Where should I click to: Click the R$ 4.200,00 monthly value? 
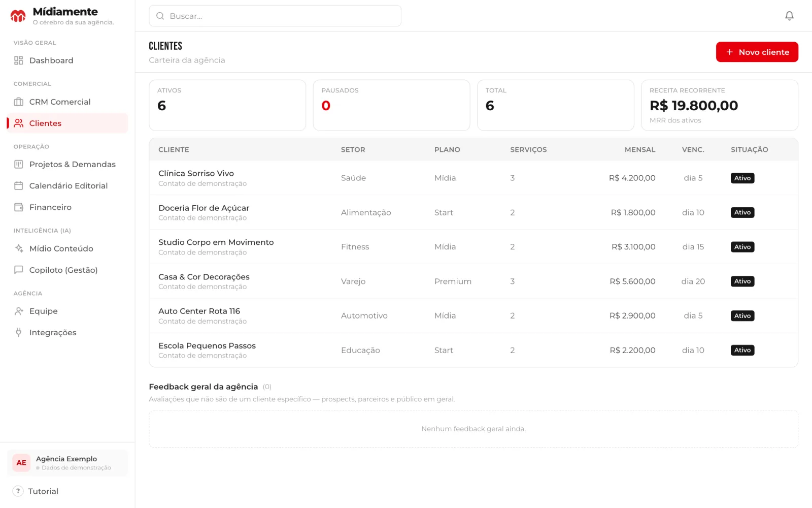(x=632, y=178)
